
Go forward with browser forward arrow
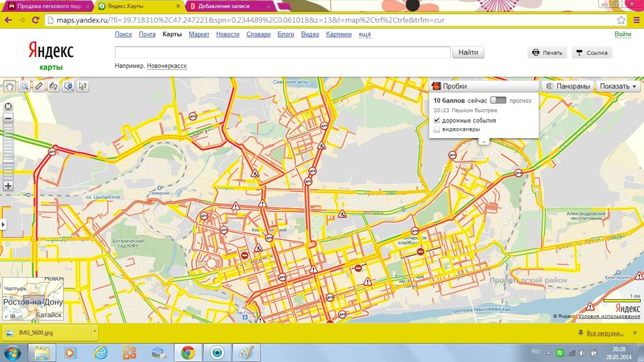click(21, 20)
